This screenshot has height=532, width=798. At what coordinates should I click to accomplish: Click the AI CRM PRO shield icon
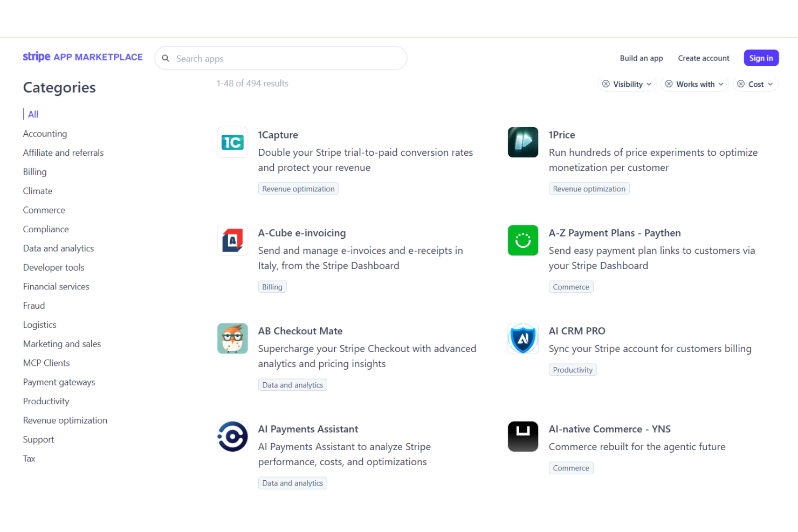[522, 338]
